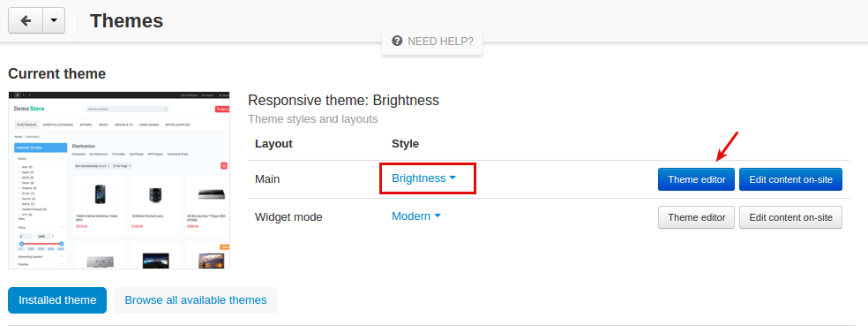Click the camera lens product image in preview

(155, 194)
